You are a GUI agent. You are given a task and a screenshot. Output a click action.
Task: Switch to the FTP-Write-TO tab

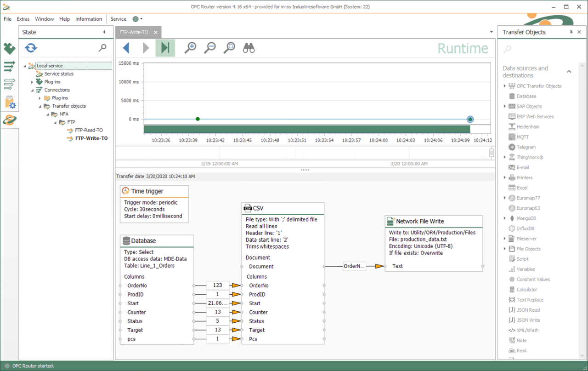pyautogui.click(x=133, y=32)
